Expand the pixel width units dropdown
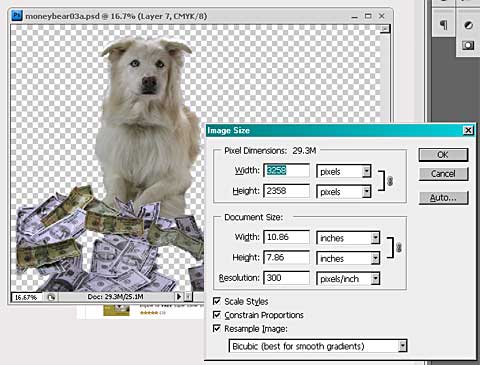 tap(367, 171)
